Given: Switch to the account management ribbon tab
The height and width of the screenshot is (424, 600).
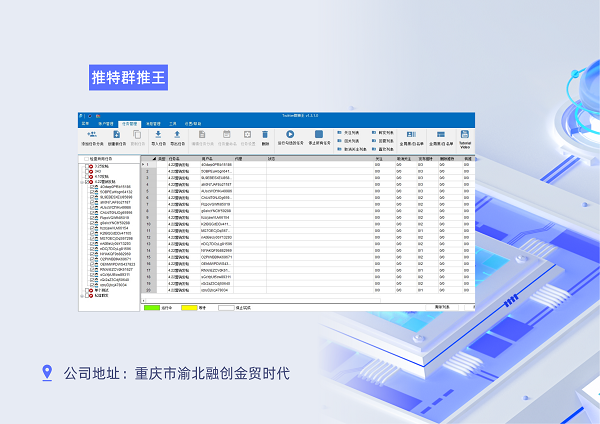Looking at the screenshot, I should [106, 124].
